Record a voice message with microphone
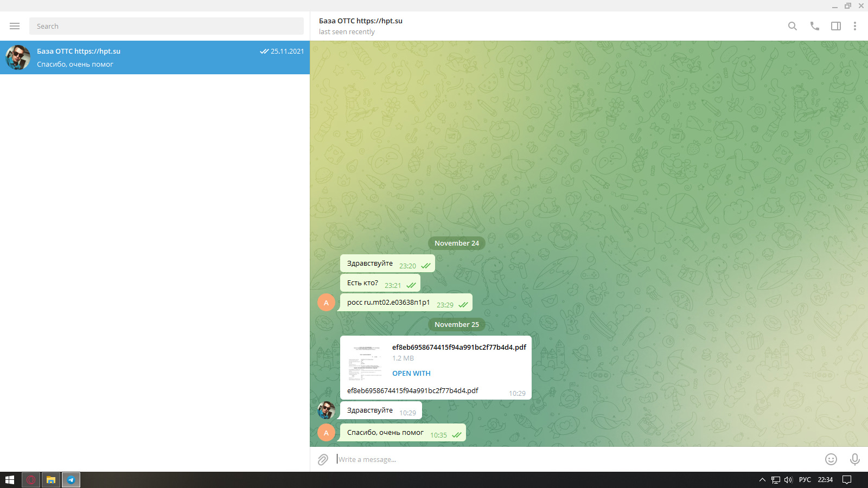 [x=855, y=460]
